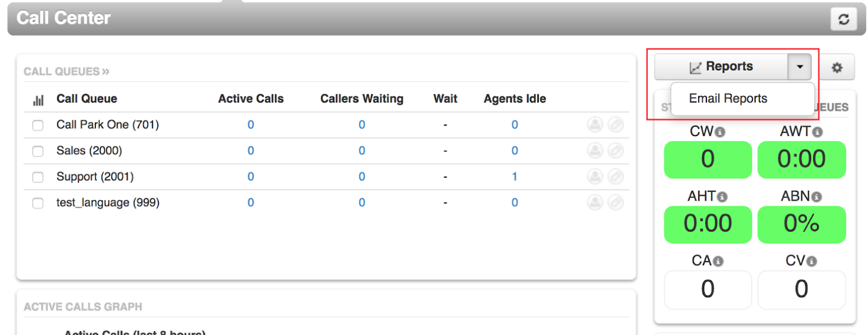
Task: Edit the Support queue with the pencil icon
Action: 616,176
